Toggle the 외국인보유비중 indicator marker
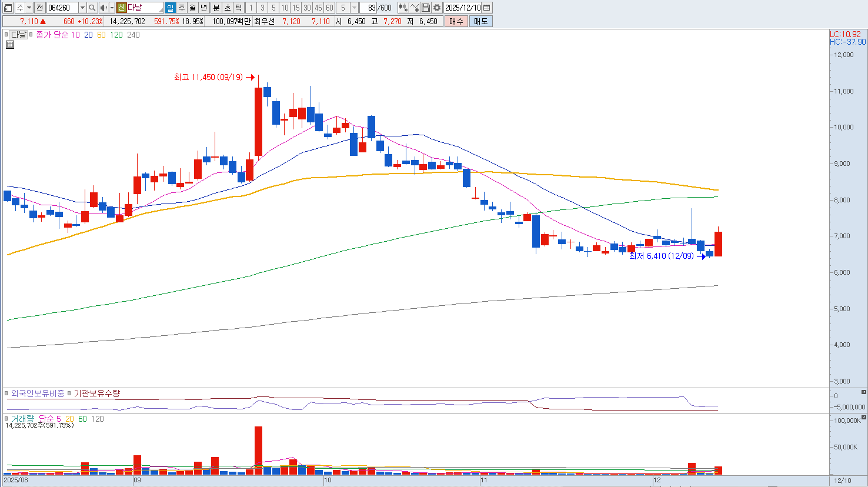 click(7, 393)
